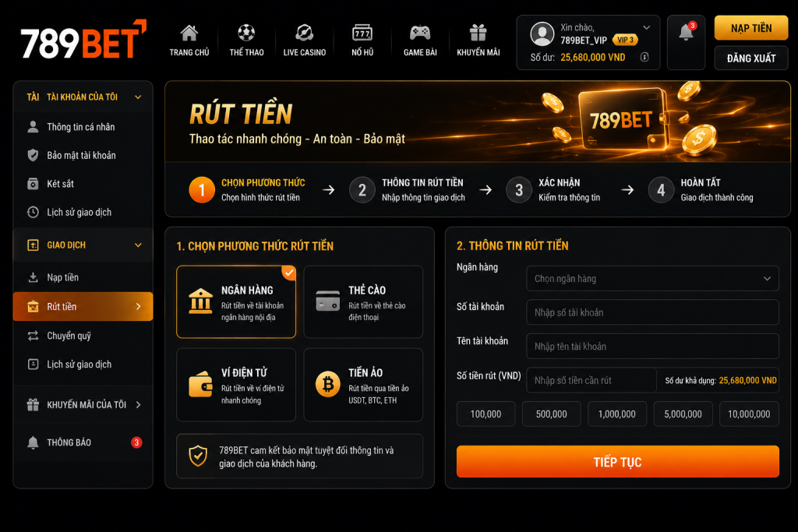Open Thể Thao soccer ball icon
Viewport: 798px width, 532px height.
coord(246,33)
